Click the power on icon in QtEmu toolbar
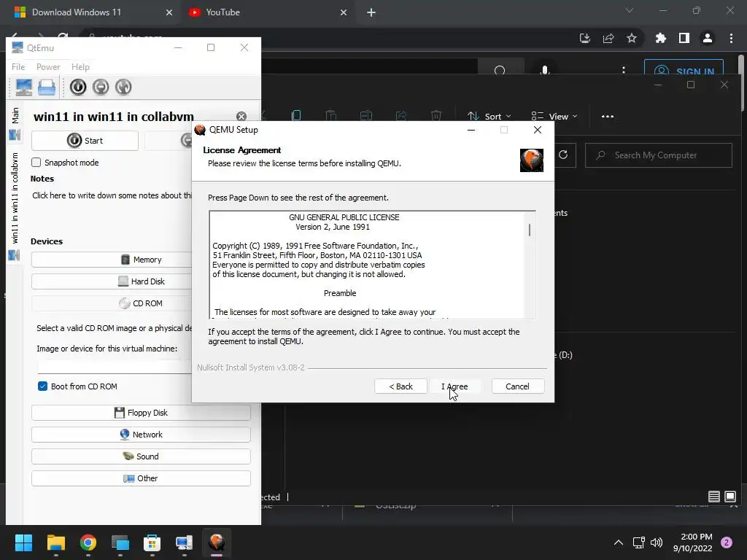Viewport: 747px width, 560px height. pos(77,87)
